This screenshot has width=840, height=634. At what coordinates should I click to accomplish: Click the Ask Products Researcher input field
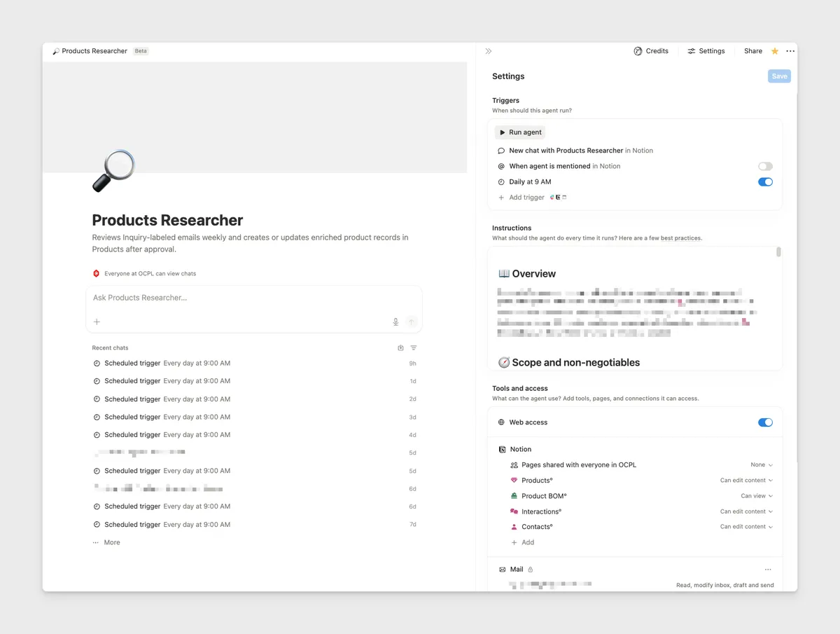coord(254,298)
